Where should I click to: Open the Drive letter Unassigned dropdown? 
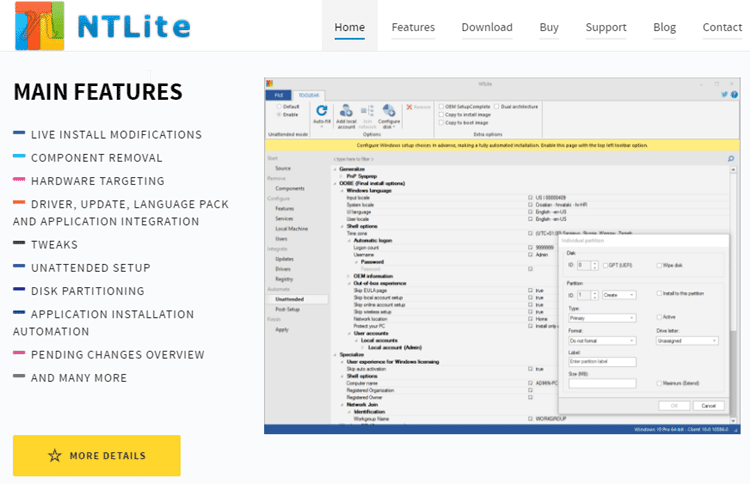(687, 341)
